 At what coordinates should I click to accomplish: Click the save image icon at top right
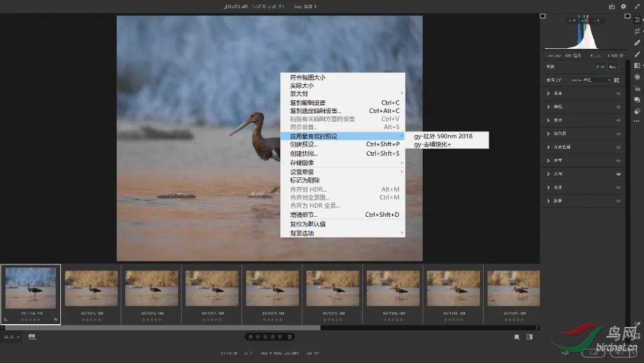[612, 7]
